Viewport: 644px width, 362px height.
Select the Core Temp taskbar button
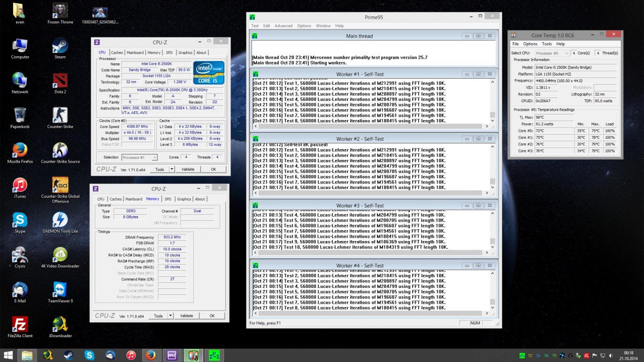click(193, 355)
